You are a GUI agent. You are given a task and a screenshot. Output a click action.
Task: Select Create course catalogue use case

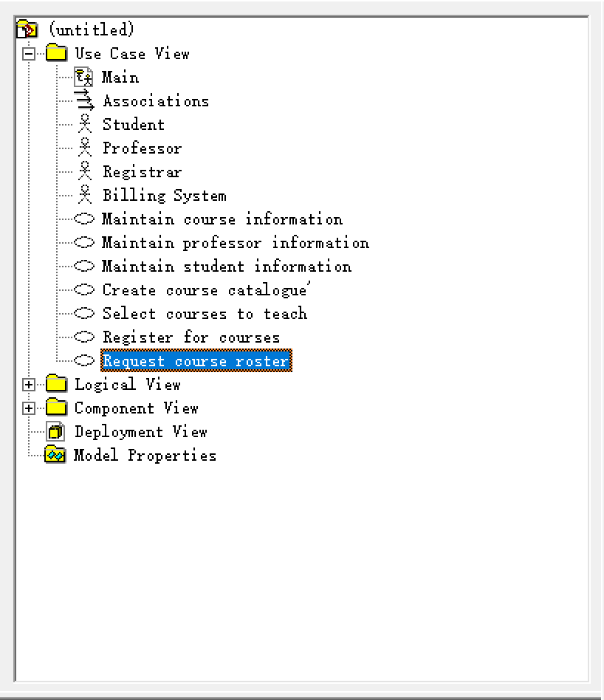(x=204, y=290)
